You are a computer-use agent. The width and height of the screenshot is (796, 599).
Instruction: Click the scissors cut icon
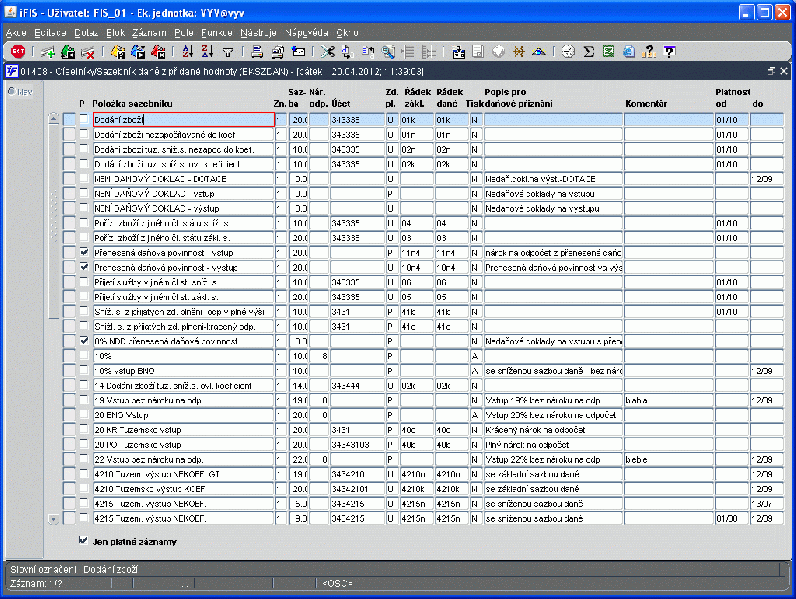click(x=327, y=51)
